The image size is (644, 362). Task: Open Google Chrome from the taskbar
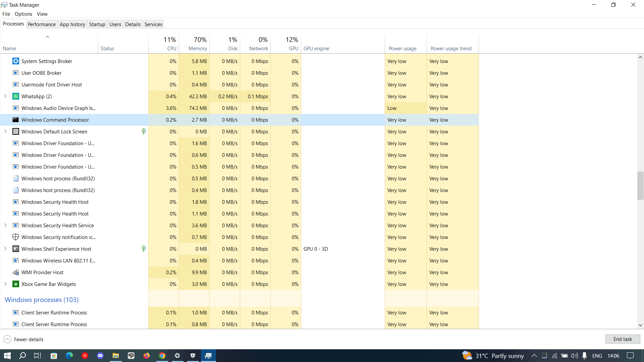coord(162,356)
